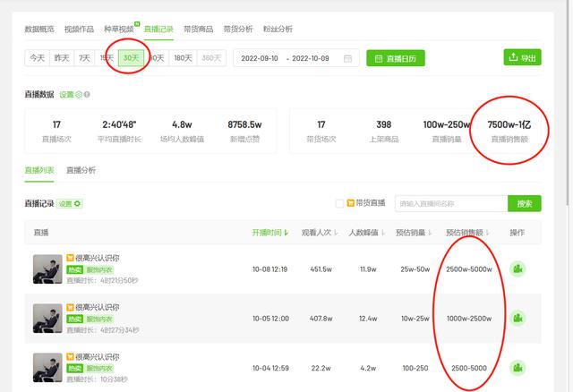Open 设置 next to 直播数据 heading
573x392 pixels.
[x=70, y=94]
